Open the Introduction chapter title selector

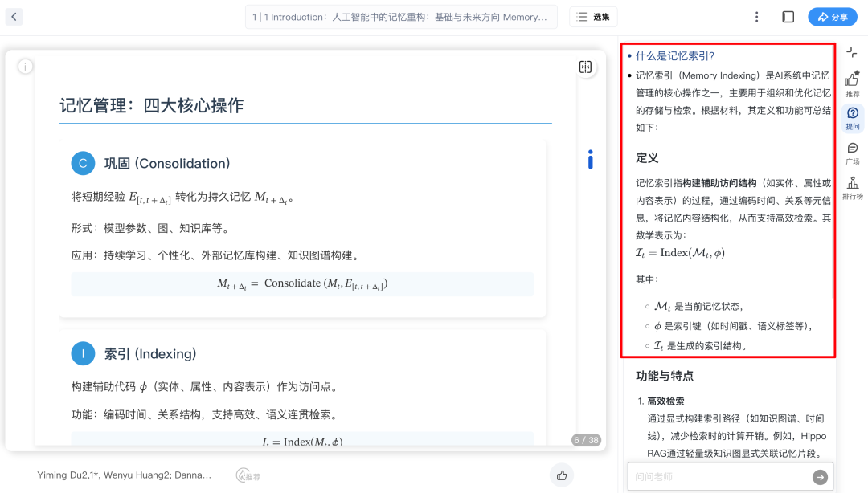401,17
